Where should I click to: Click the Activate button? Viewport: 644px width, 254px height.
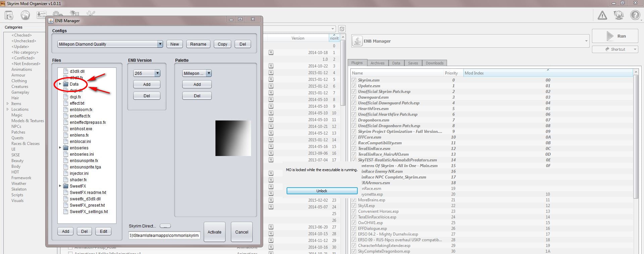[214, 232]
